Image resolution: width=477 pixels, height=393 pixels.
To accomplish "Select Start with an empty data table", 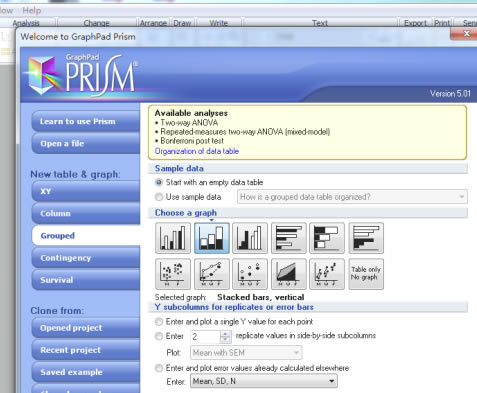I will pyautogui.click(x=159, y=182).
